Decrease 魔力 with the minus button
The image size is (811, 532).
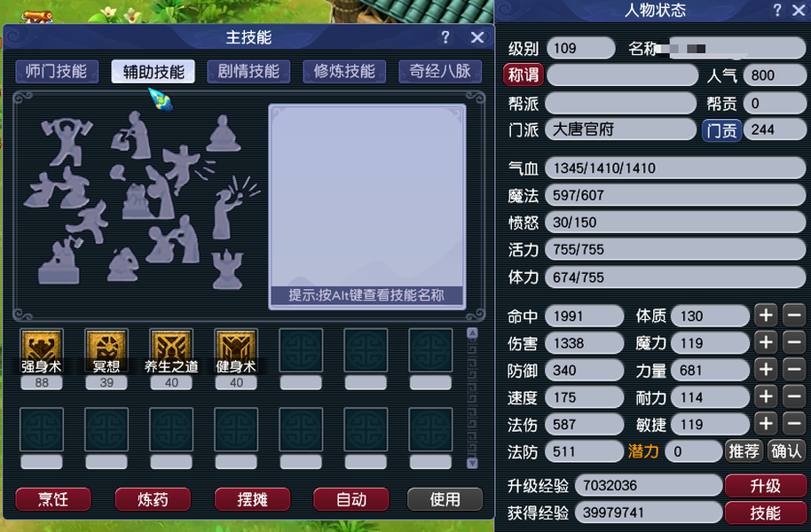[x=794, y=342]
